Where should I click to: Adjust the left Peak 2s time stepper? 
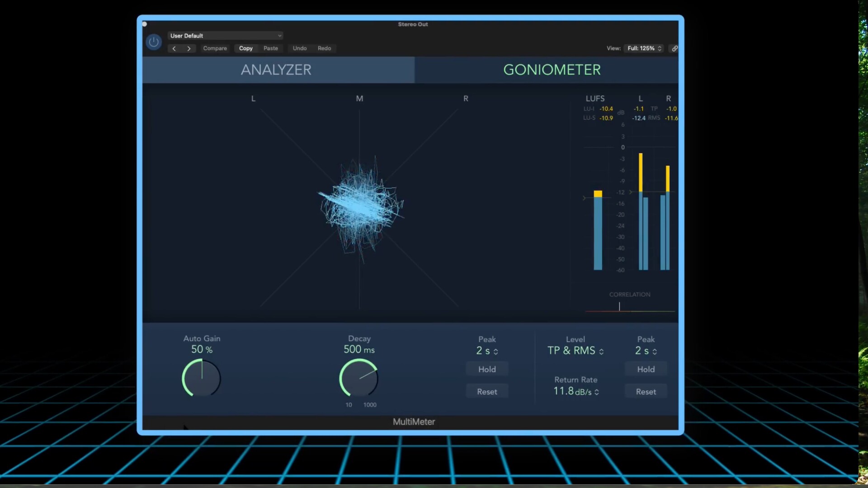coord(486,351)
